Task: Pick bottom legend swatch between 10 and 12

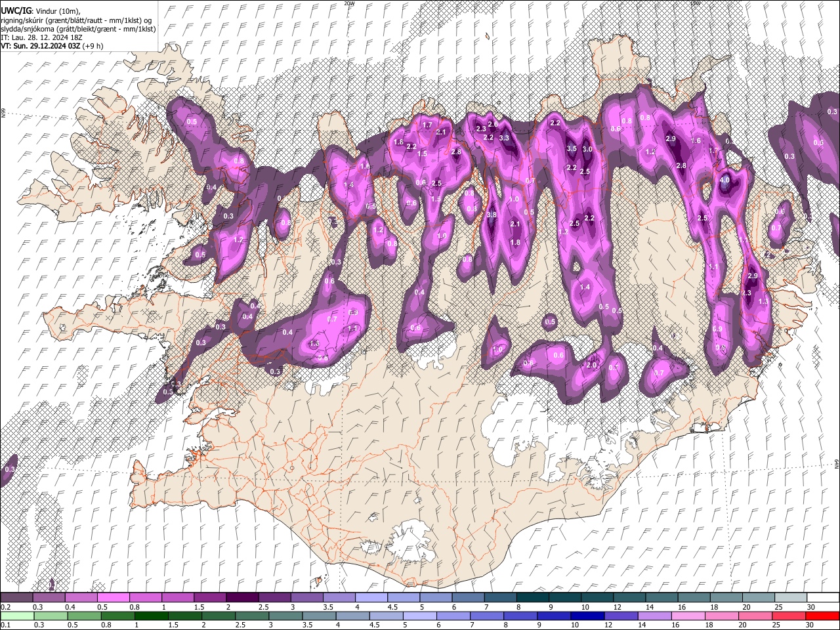Action: pos(587,616)
